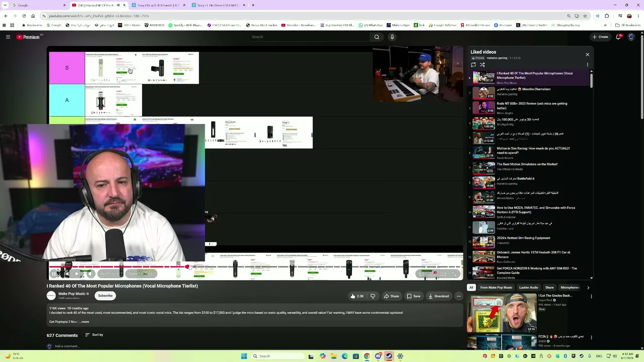
Task: Open Discord from the taskbar
Action: (x=378, y=356)
